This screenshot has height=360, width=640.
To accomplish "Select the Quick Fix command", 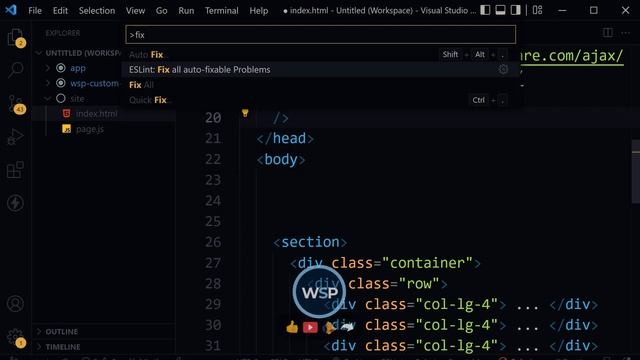I will (320, 100).
